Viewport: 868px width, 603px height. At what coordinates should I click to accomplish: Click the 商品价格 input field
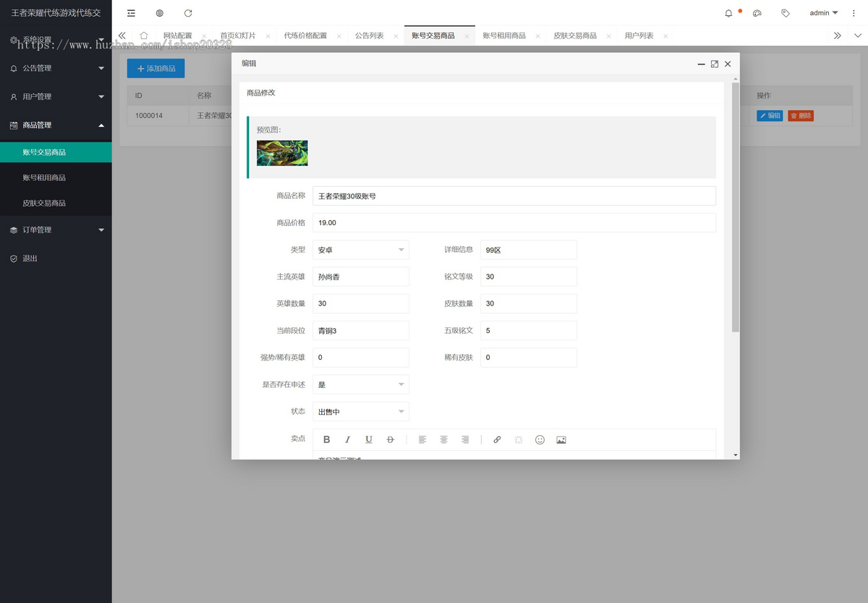[514, 223]
